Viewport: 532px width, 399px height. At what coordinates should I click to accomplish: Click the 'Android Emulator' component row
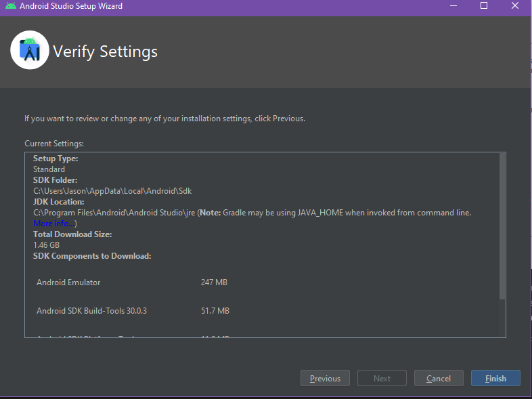(x=132, y=282)
